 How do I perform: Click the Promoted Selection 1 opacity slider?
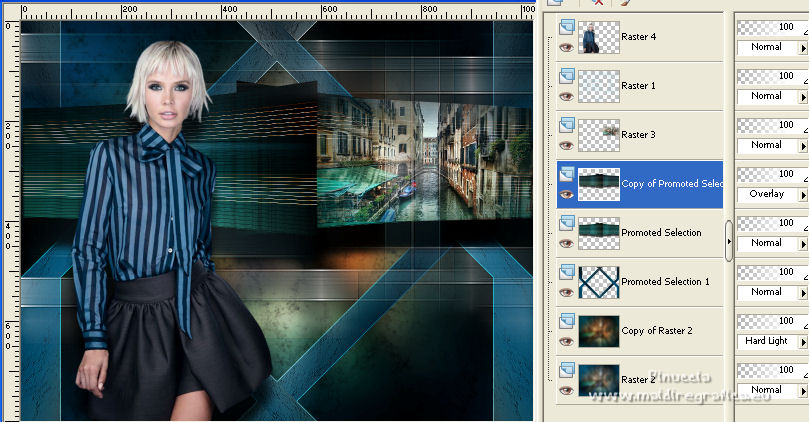pyautogui.click(x=772, y=272)
